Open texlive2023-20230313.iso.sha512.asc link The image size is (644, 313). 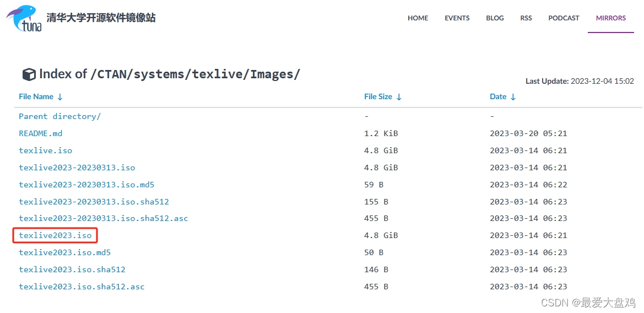(104, 218)
